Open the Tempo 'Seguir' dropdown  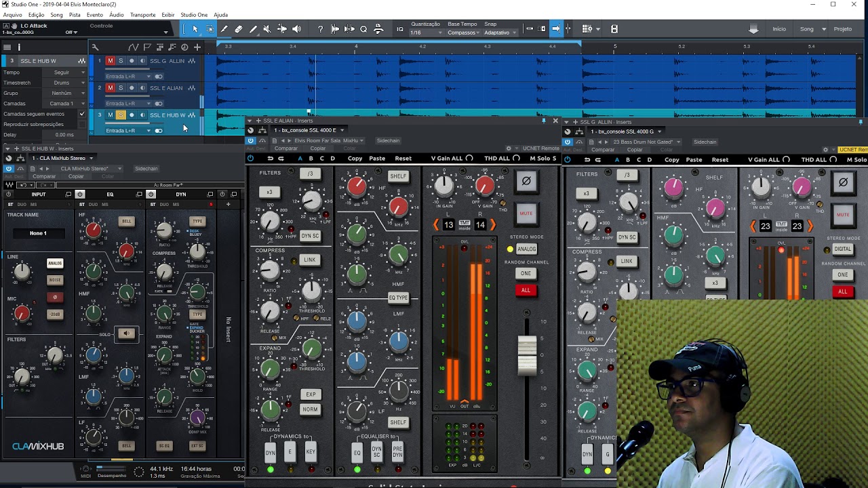(66, 73)
